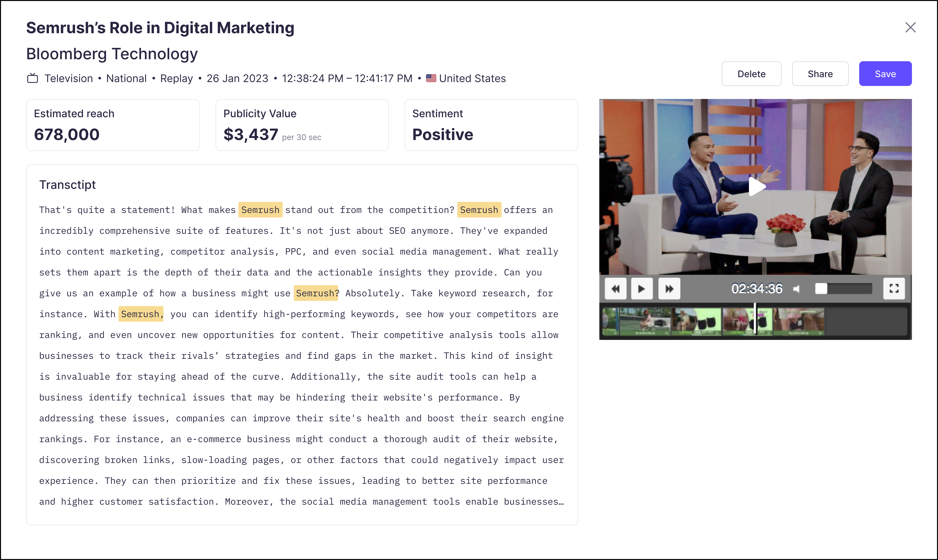Select the second timeline thumbnail frame

(x=645, y=322)
